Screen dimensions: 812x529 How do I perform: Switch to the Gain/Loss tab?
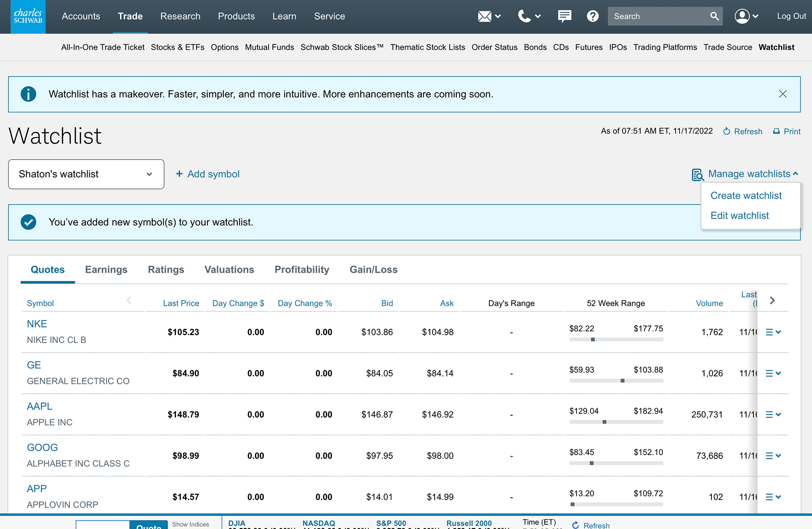tap(373, 270)
